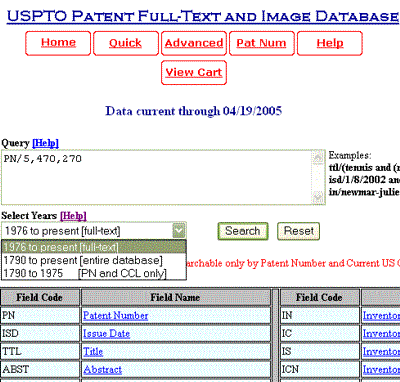Screen dimensions: 400x382
Task: Choose '1976 to present [full-text]' option
Action: coord(94,247)
